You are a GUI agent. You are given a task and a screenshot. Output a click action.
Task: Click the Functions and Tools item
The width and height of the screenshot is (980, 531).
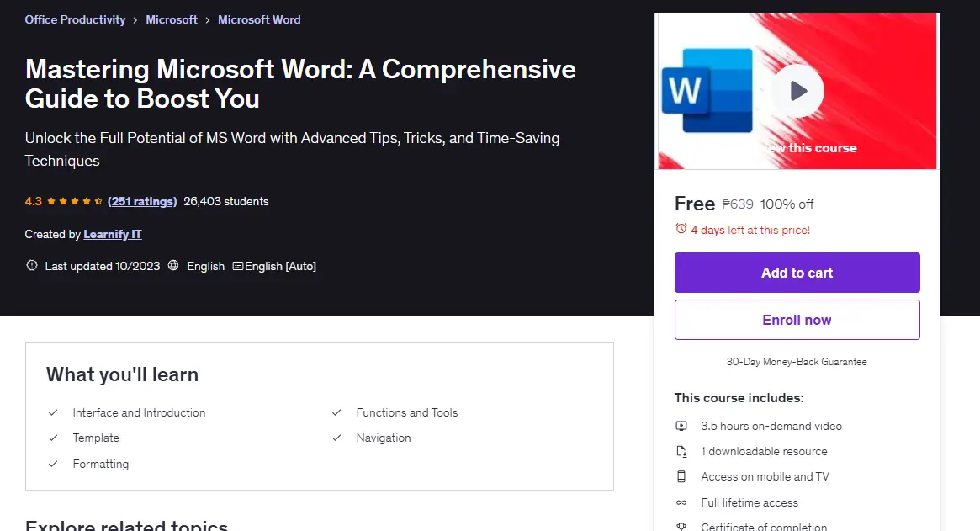click(407, 413)
